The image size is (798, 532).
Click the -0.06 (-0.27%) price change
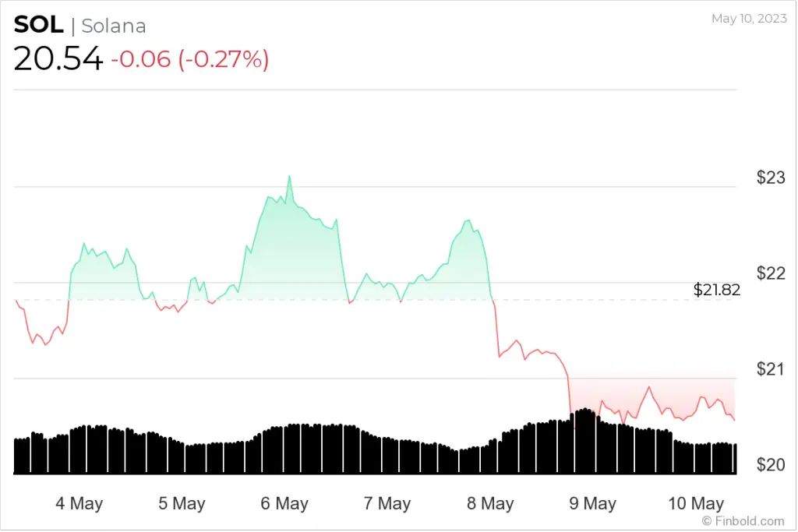pyautogui.click(x=189, y=59)
